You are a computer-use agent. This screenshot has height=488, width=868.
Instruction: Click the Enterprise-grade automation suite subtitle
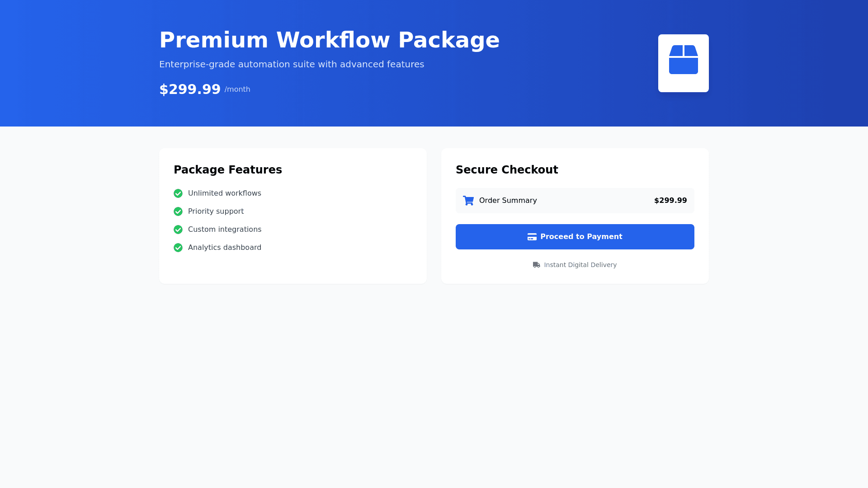(x=292, y=64)
